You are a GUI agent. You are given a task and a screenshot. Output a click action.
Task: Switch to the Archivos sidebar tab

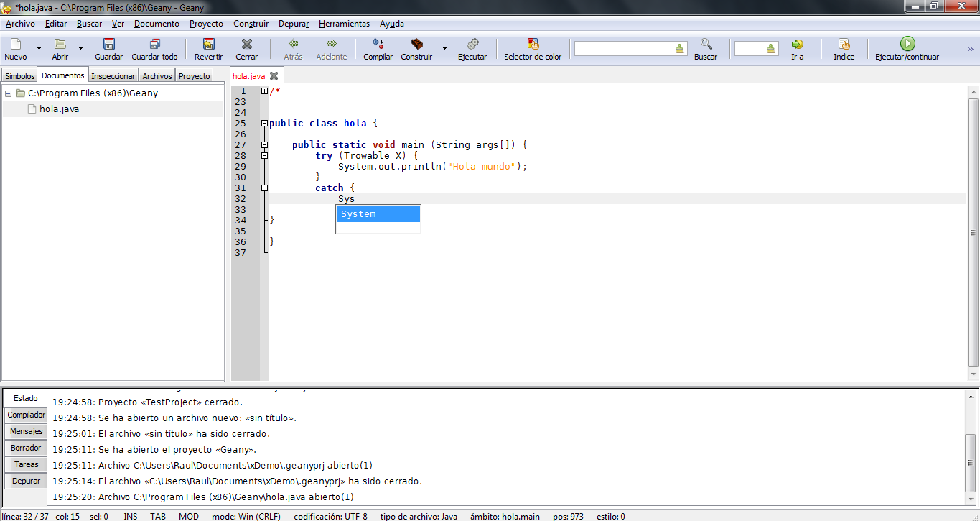[x=157, y=75]
